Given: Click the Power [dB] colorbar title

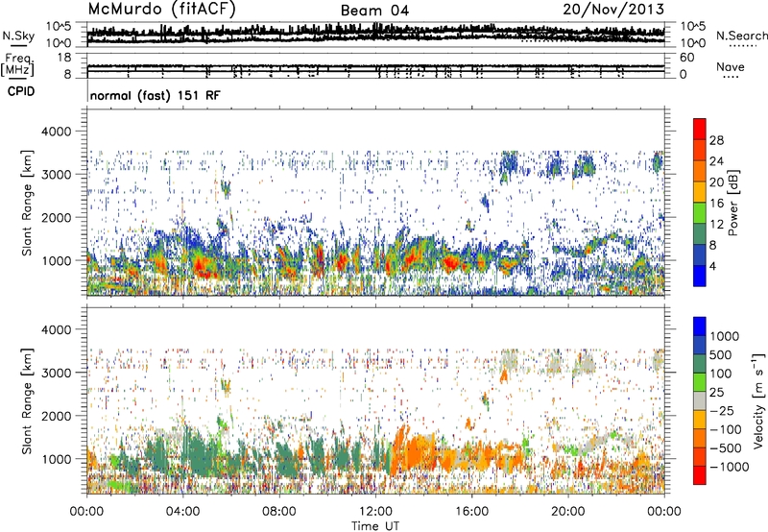Looking at the screenshot, I should [733, 203].
